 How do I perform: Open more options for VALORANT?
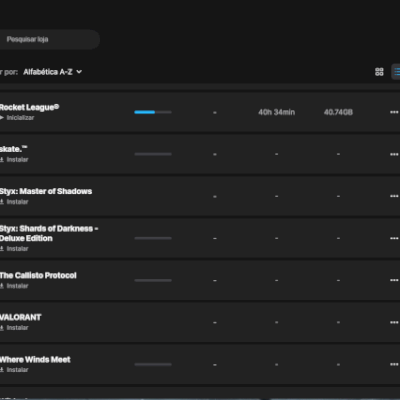point(394,322)
